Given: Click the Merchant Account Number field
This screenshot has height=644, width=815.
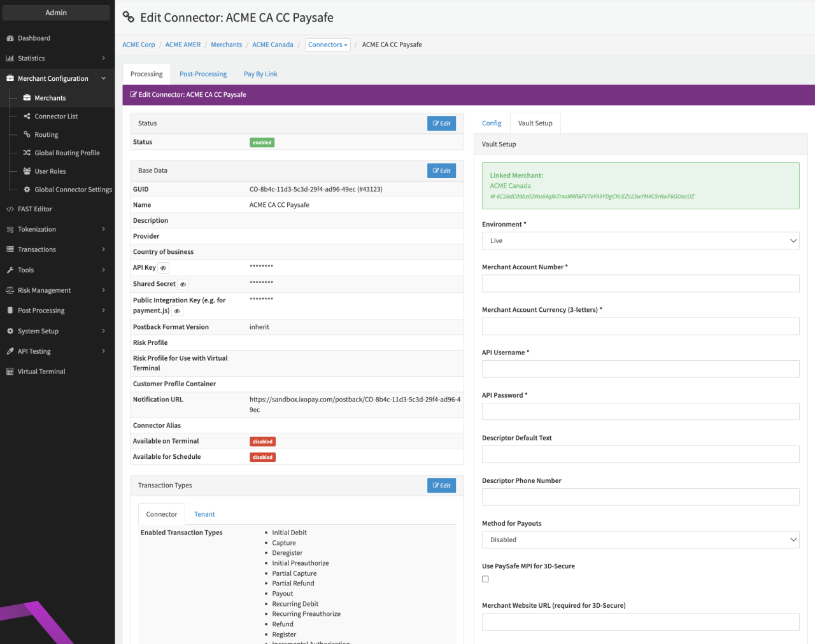Looking at the screenshot, I should coord(640,284).
